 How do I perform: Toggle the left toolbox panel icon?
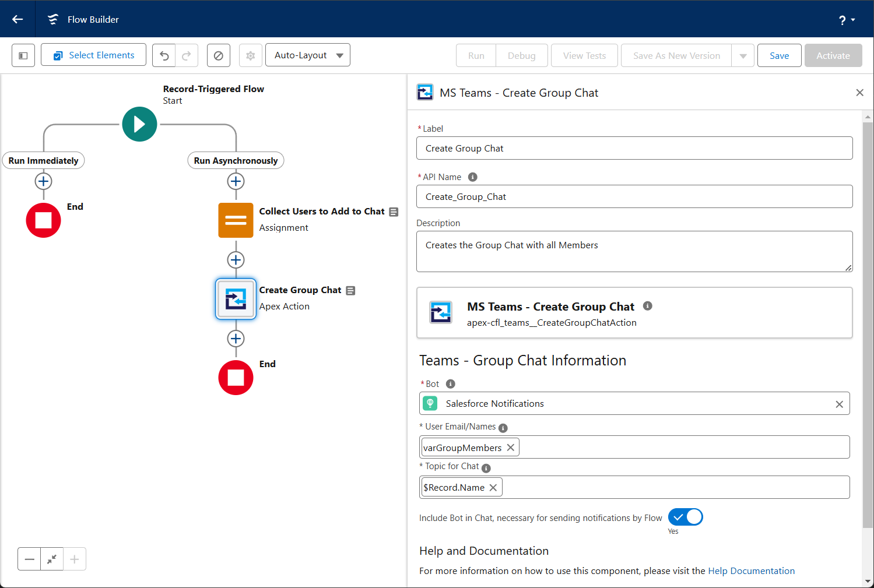(x=23, y=55)
